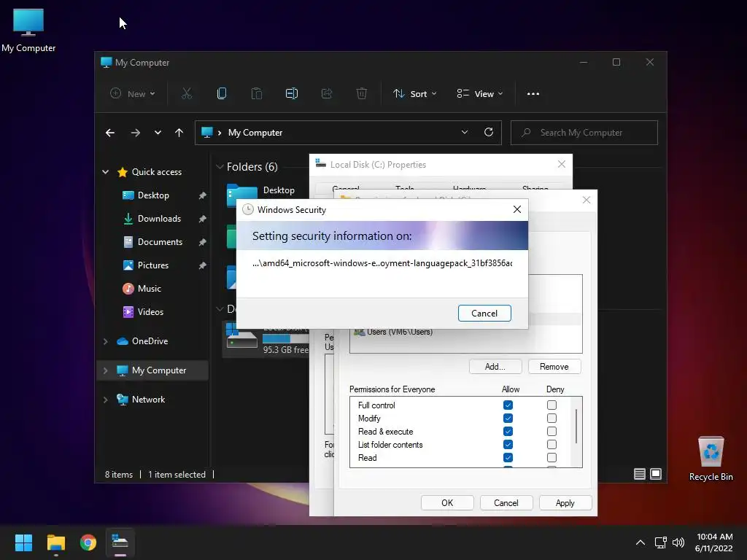The height and width of the screenshot is (560, 747).
Task: Click Cancel in permissions dialog
Action: pos(506,503)
